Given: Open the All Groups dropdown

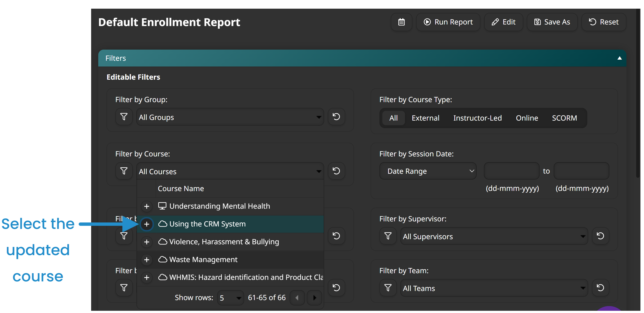Looking at the screenshot, I should [230, 117].
